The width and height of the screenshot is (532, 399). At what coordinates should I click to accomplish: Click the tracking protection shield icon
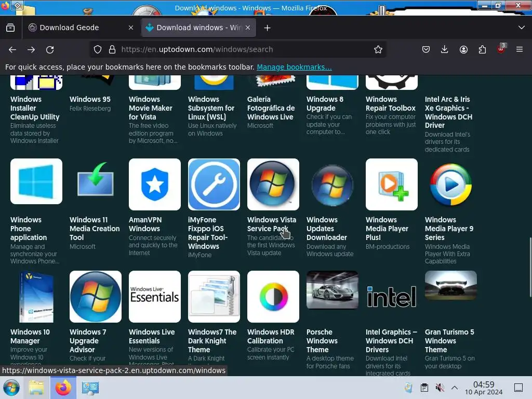point(98,49)
